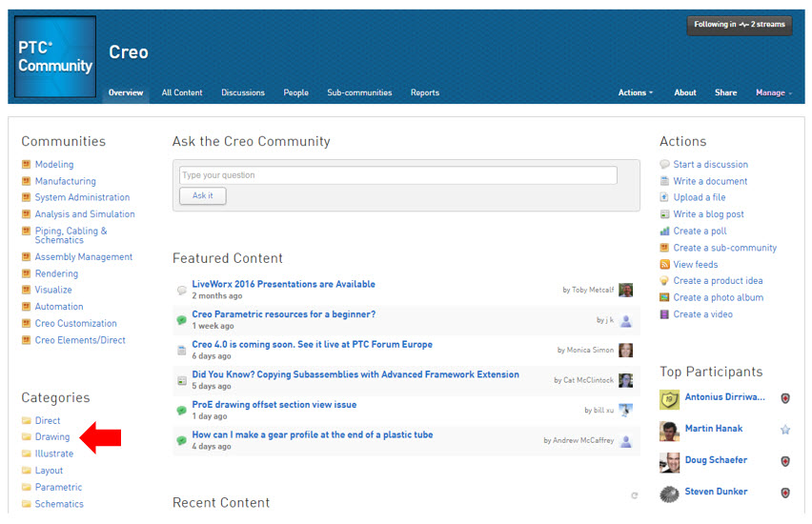
Task: Click the View feeds RSS icon
Action: 664,265
